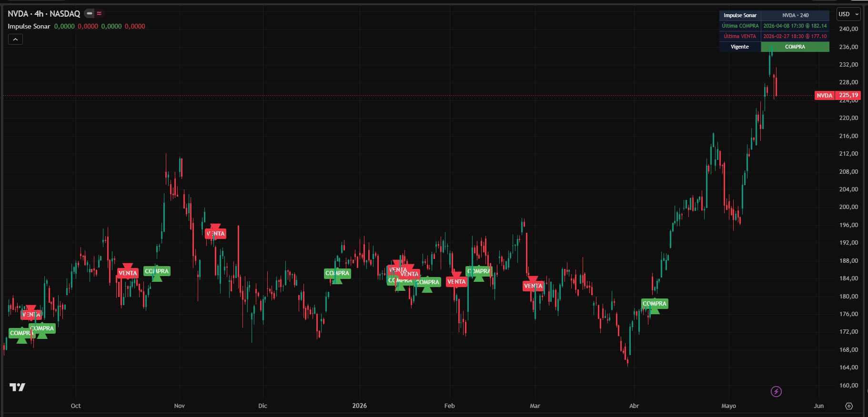This screenshot has width=868, height=417.
Task: Open chart settings gear at bottom right
Action: click(849, 406)
